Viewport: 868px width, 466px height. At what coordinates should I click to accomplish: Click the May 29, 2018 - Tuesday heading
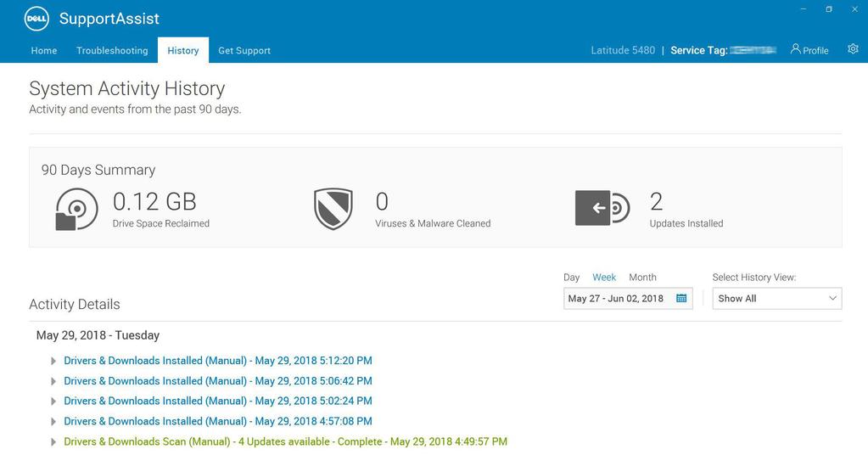tap(98, 335)
